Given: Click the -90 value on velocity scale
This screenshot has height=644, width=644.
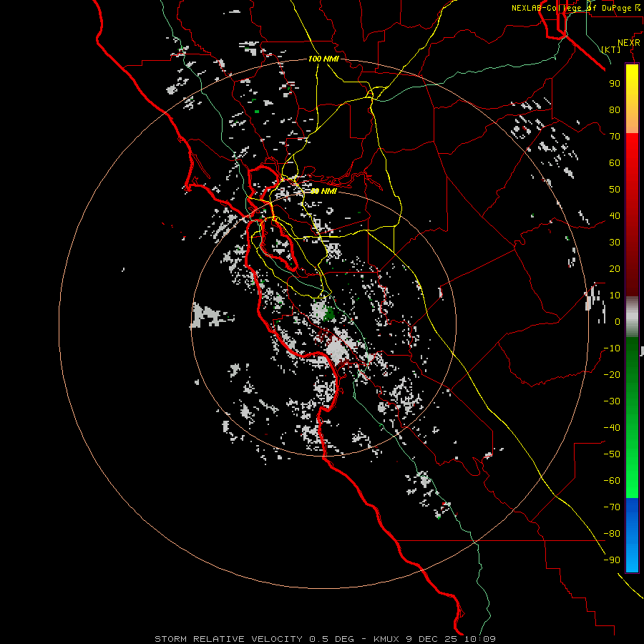Looking at the screenshot, I should coord(612,560).
